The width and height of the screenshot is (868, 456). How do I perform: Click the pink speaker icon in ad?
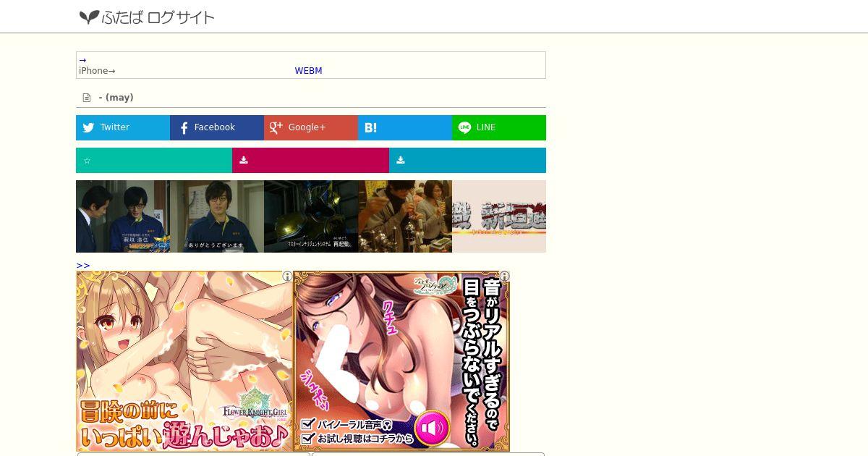pos(433,429)
